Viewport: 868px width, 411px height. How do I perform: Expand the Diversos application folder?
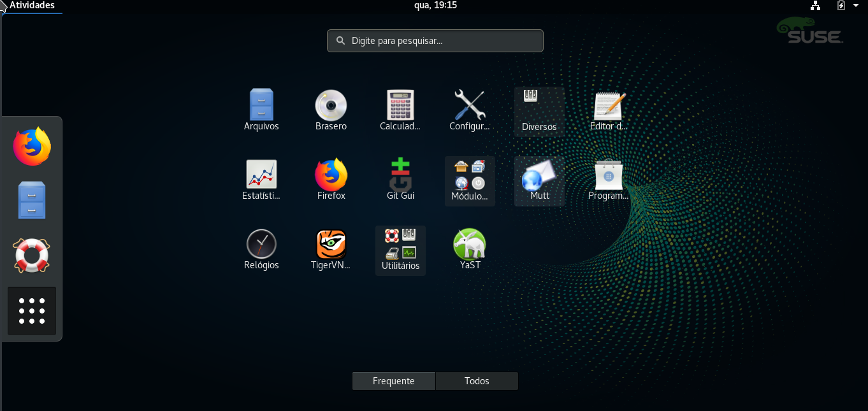point(539,108)
